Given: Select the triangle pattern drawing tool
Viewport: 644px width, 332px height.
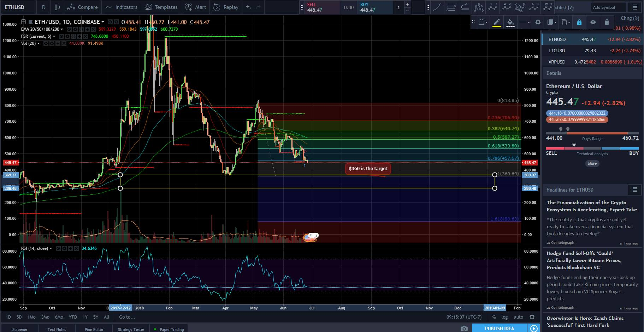Looking at the screenshot, I should [520, 7].
